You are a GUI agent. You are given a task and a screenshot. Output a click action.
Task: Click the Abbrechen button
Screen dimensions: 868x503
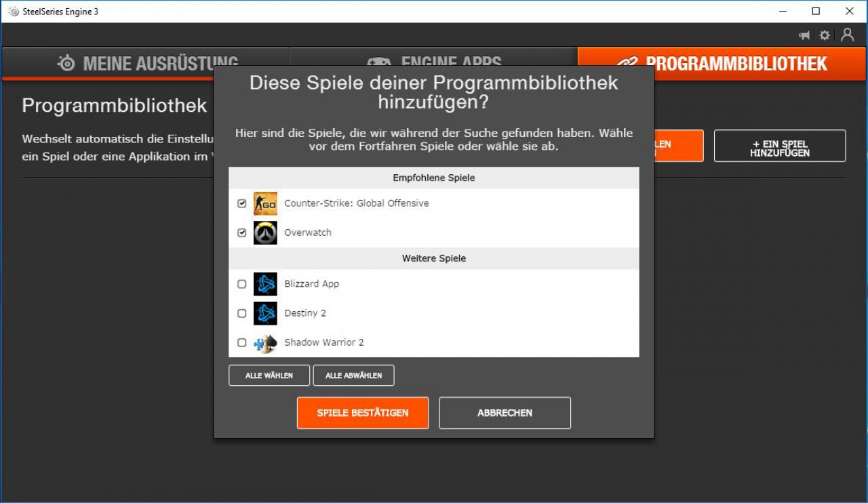(505, 413)
